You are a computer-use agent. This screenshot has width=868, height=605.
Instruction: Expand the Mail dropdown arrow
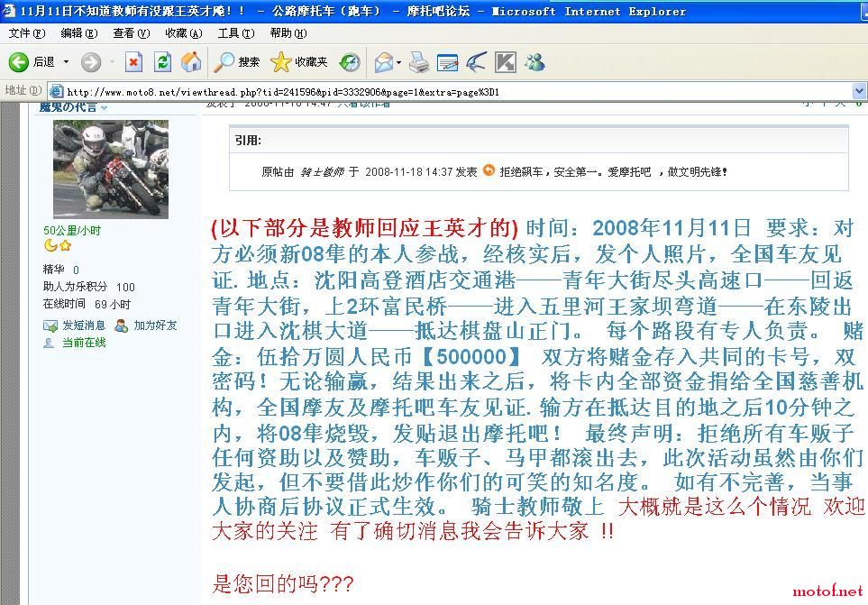399,62
